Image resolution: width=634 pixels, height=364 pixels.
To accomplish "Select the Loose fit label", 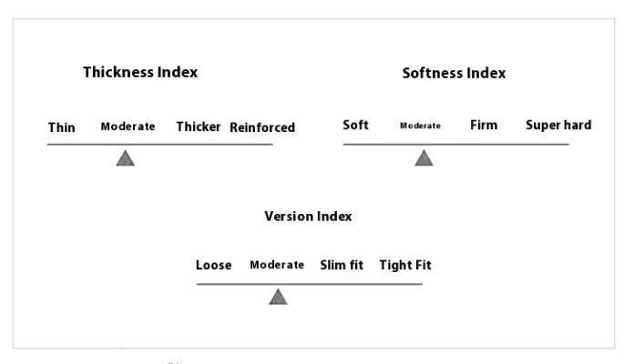I will 214,265.
